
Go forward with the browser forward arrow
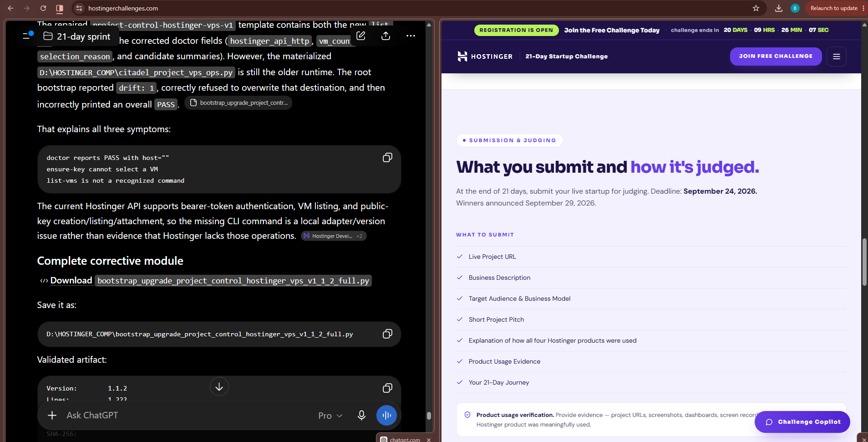(27, 8)
